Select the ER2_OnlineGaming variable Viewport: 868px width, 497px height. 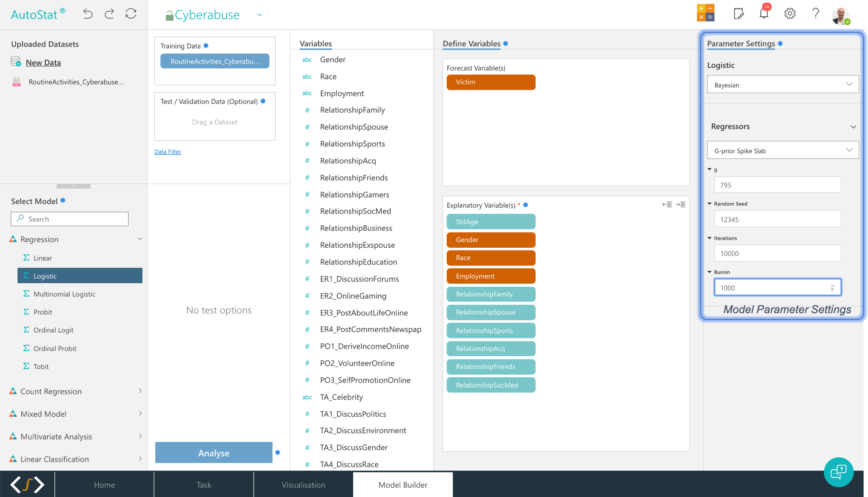coord(353,296)
